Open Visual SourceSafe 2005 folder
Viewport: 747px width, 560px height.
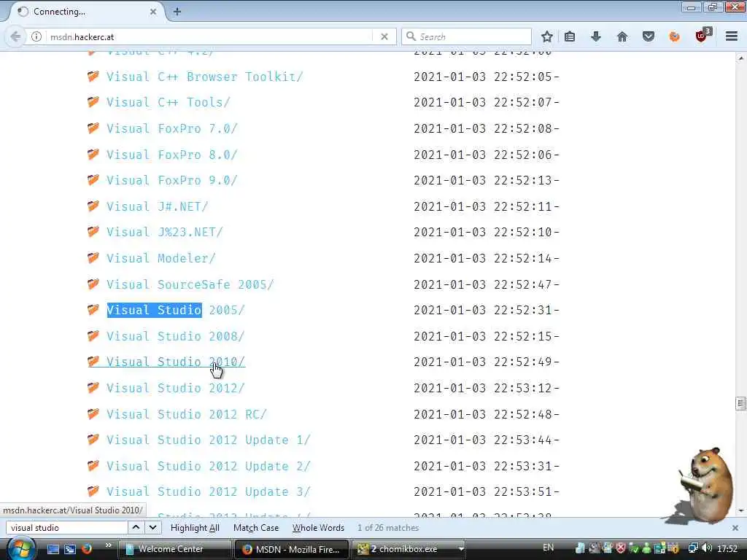point(190,285)
